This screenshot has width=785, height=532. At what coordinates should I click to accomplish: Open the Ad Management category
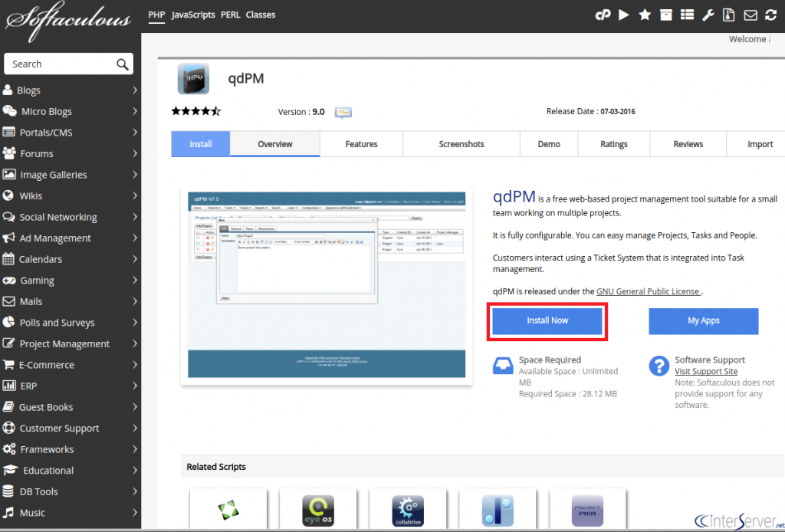coord(70,238)
